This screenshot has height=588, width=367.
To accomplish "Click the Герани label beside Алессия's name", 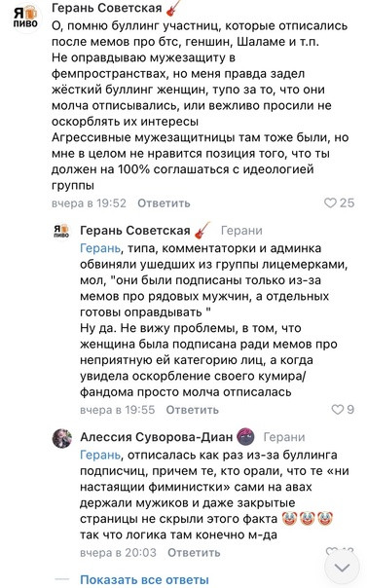I will coord(284,437).
